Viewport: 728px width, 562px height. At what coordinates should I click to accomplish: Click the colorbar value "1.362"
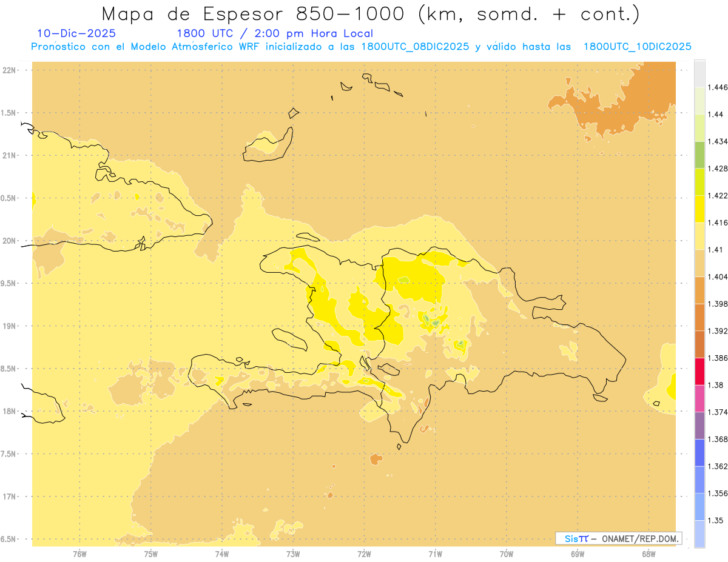718,466
